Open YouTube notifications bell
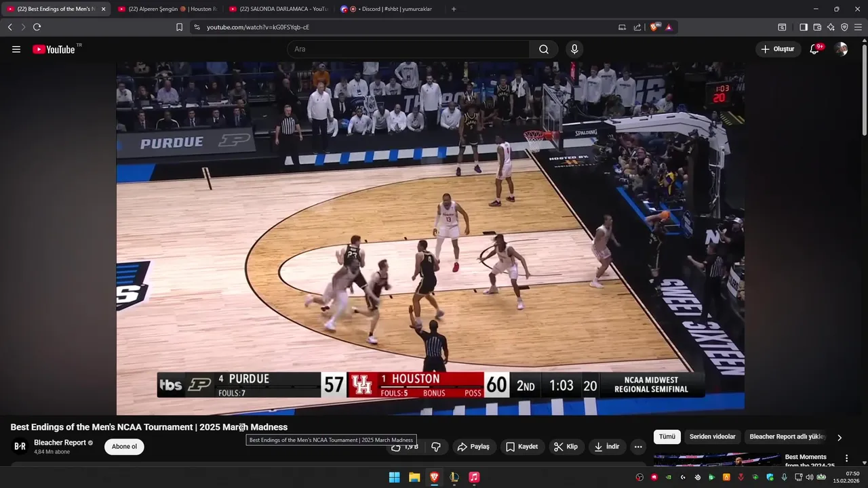This screenshot has width=868, height=488. pyautogui.click(x=816, y=49)
